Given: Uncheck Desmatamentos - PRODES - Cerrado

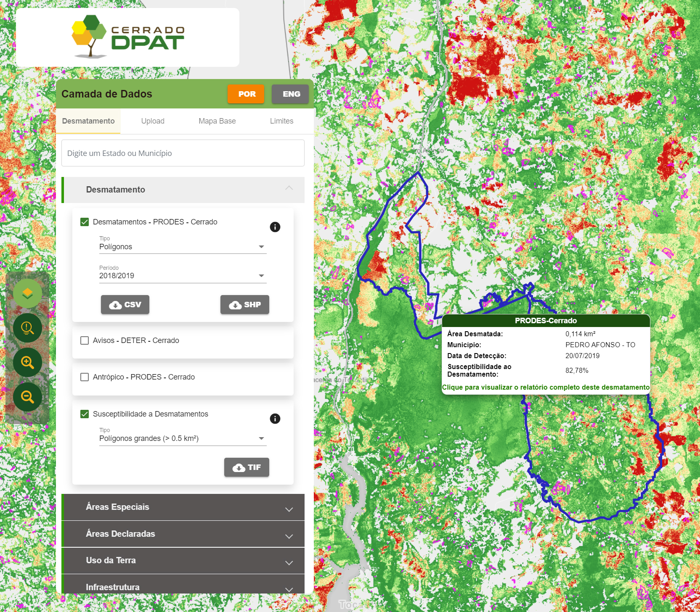Looking at the screenshot, I should (x=85, y=222).
